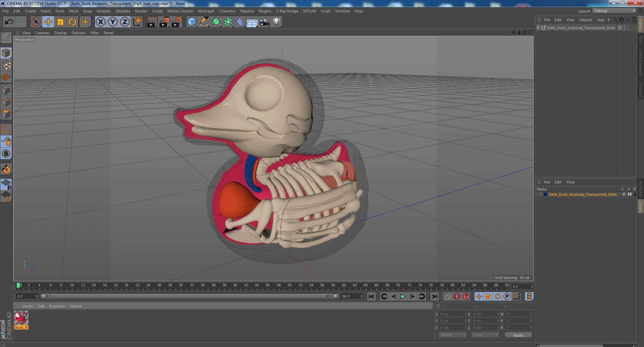Enable Polygons mode
The height and width of the screenshot is (347, 644).
click(6, 114)
